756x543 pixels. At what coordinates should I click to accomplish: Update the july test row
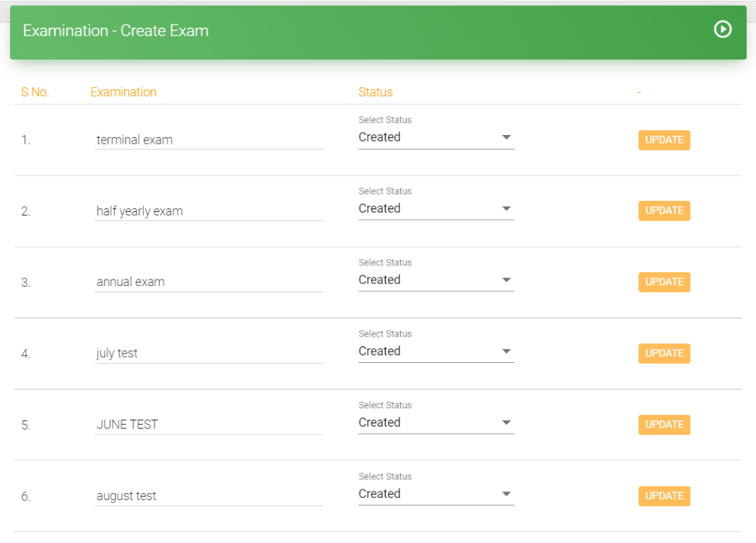664,353
